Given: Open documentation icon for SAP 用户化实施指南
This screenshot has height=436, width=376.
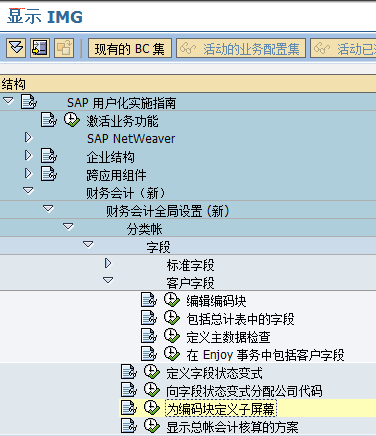Looking at the screenshot, I should coord(29,102).
